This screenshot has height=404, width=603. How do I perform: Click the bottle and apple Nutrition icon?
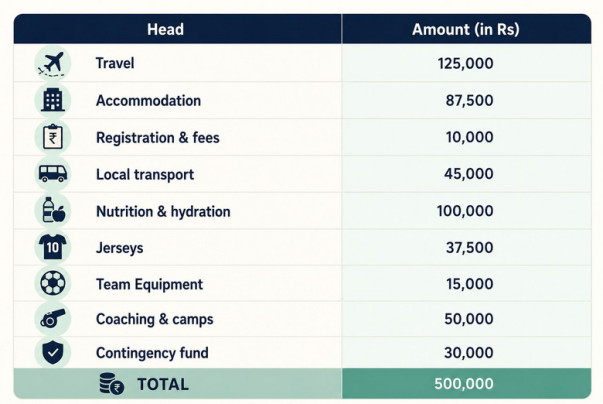53,210
